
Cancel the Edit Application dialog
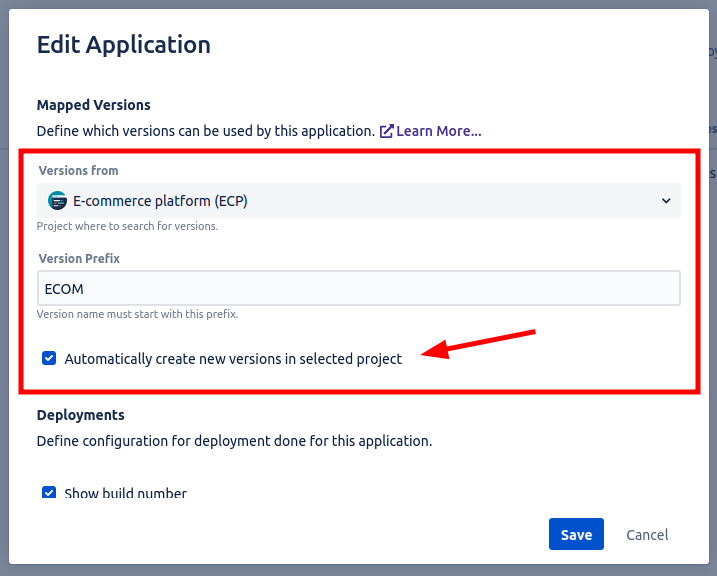647,535
